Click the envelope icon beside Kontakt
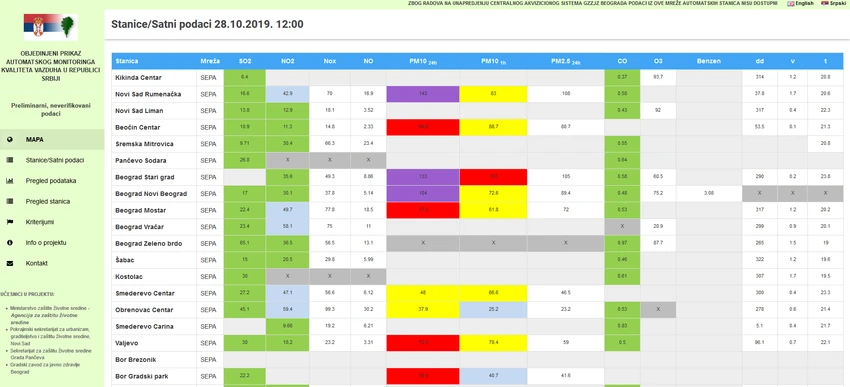Screen dimensions: 850x387 10,263
